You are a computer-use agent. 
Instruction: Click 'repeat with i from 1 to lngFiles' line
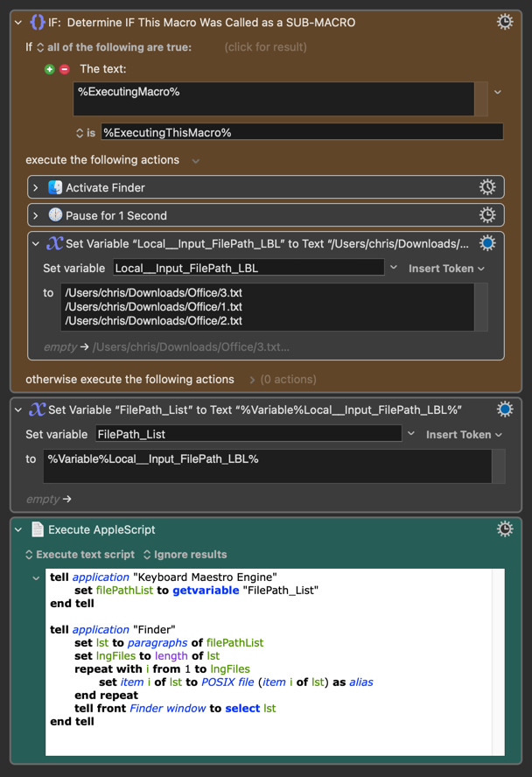click(162, 669)
